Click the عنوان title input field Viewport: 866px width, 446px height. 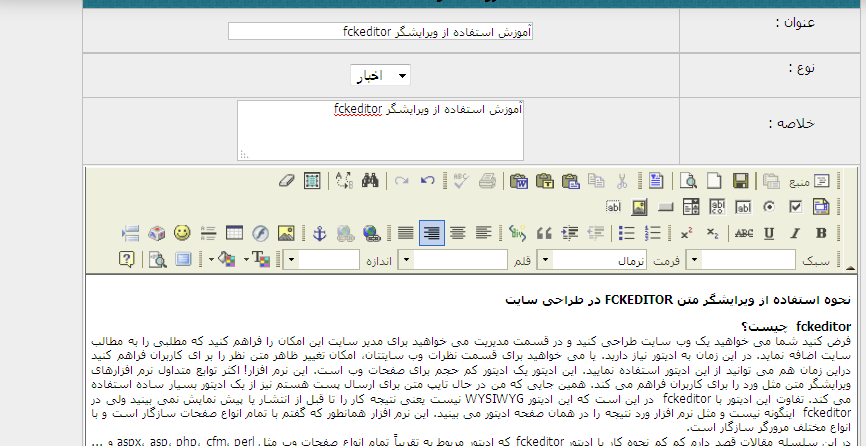[381, 31]
